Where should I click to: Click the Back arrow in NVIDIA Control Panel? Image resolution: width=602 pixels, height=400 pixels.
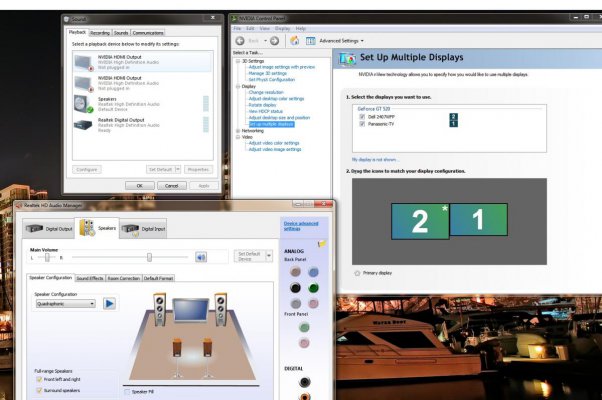tap(240, 41)
